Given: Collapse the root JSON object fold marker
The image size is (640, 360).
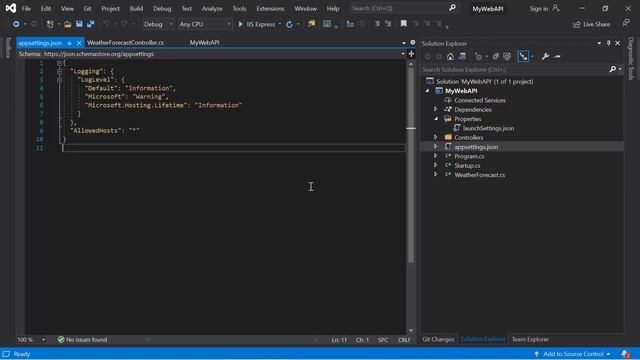Looking at the screenshot, I should pos(59,63).
